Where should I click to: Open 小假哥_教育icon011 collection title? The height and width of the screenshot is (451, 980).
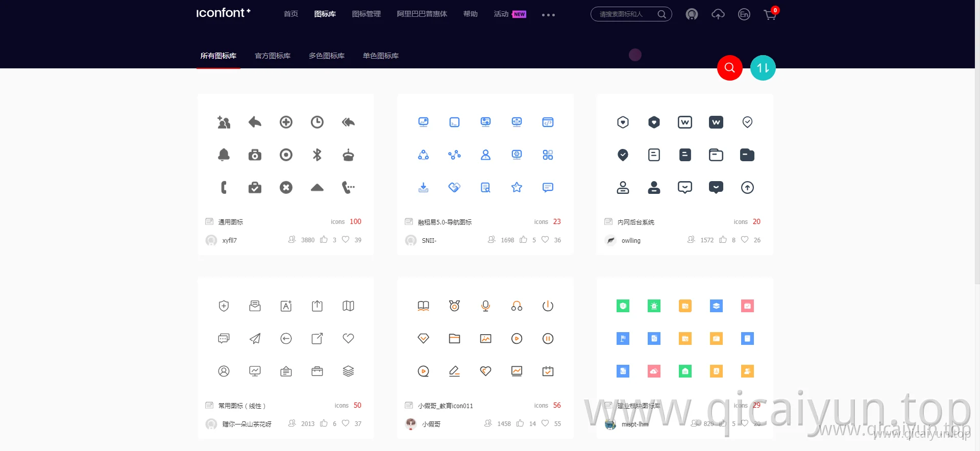(446, 406)
